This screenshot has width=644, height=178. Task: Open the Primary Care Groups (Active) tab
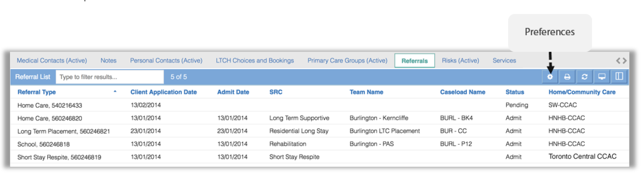click(347, 60)
